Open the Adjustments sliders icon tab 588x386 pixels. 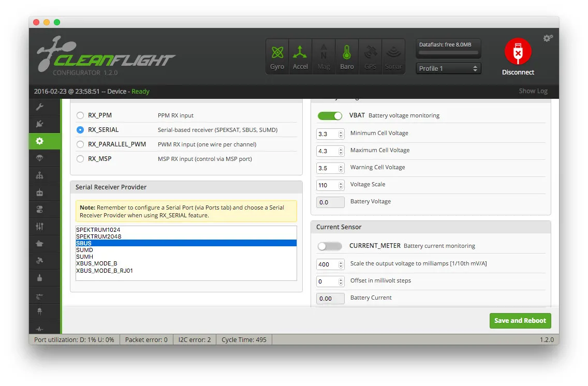coord(40,227)
